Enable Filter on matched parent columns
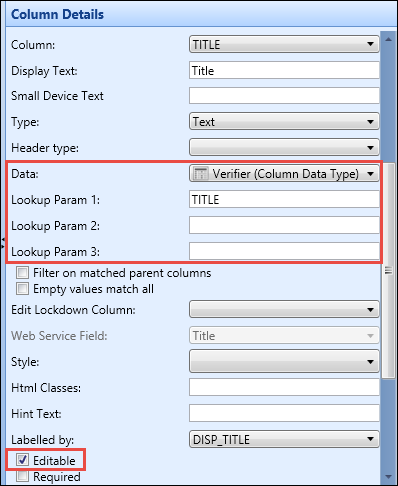The width and height of the screenshot is (398, 486). click(x=22, y=273)
